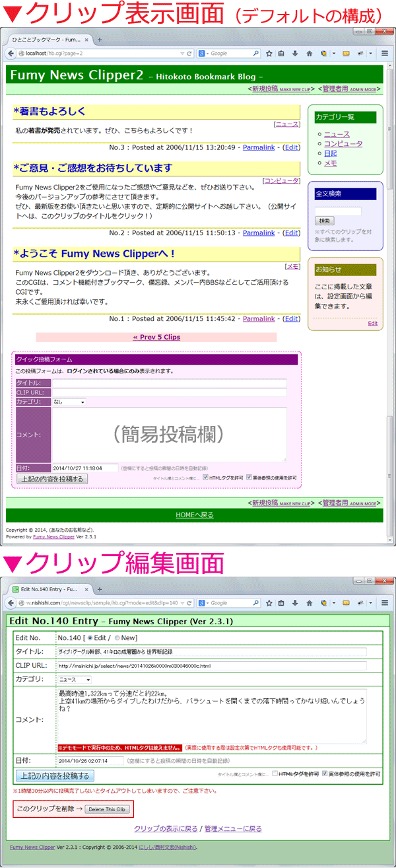Toggle 実体参照の使用を許可 checkbox in quick post form
This screenshot has height=868, width=396.
tap(249, 478)
